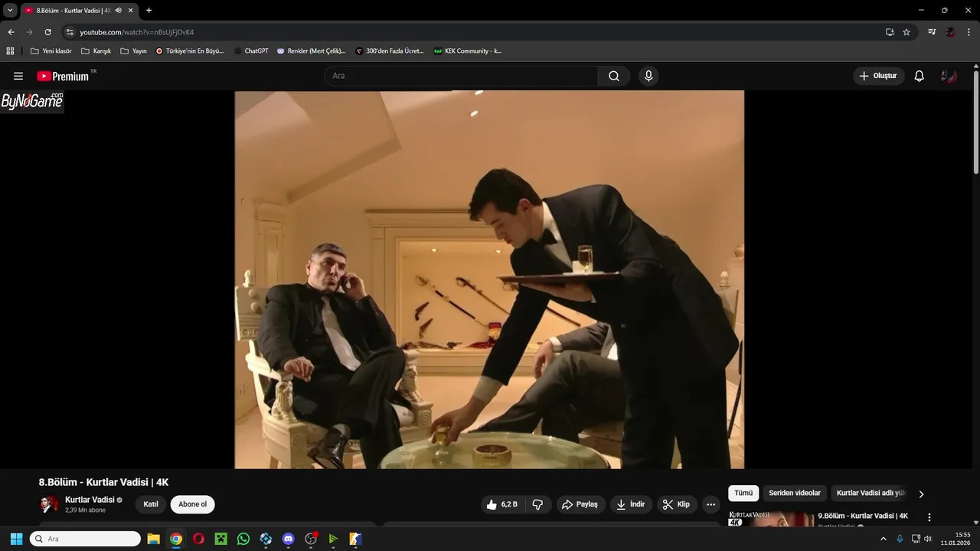Image resolution: width=980 pixels, height=551 pixels.
Task: Install app icon in address bar
Action: [890, 32]
